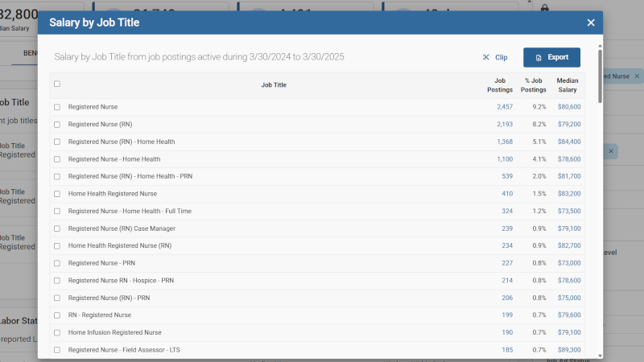Open the 206 job postings link
The image size is (644, 362).
[x=507, y=298]
